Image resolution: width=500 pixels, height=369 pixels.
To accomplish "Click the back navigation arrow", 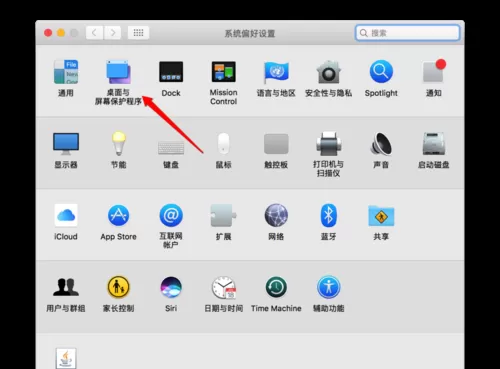I will (94, 33).
